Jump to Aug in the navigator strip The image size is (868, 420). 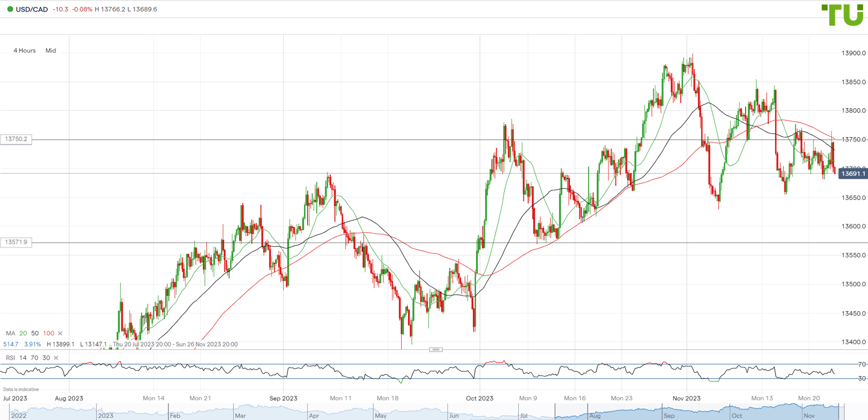coord(595,415)
